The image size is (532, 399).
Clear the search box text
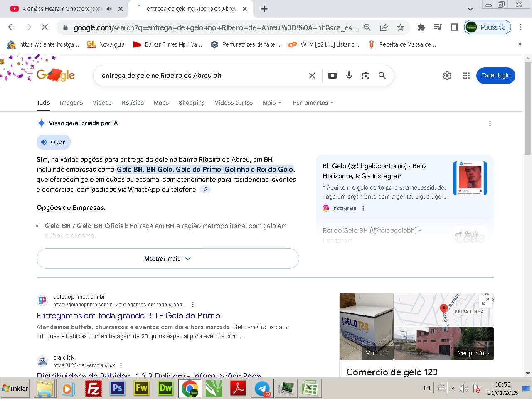click(312, 76)
